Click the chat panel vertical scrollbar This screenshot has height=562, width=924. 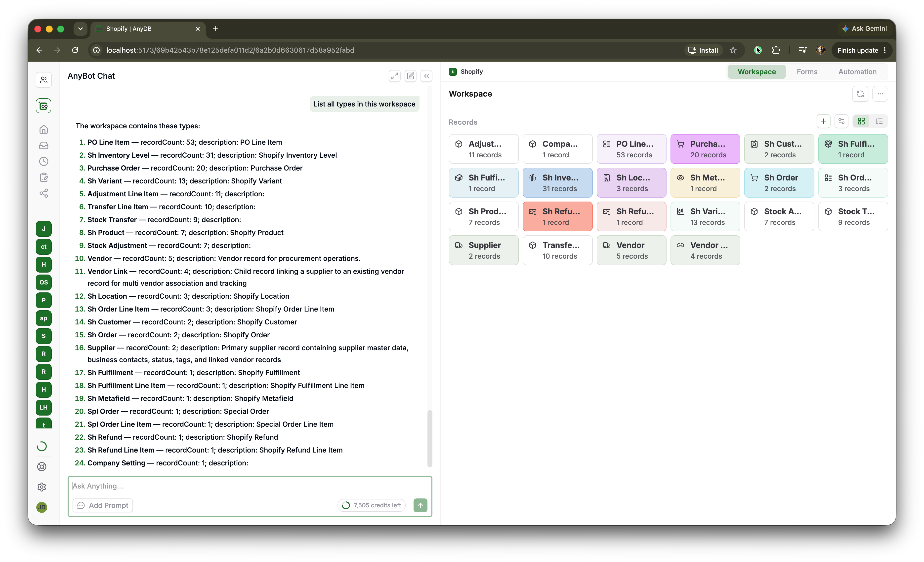click(430, 438)
